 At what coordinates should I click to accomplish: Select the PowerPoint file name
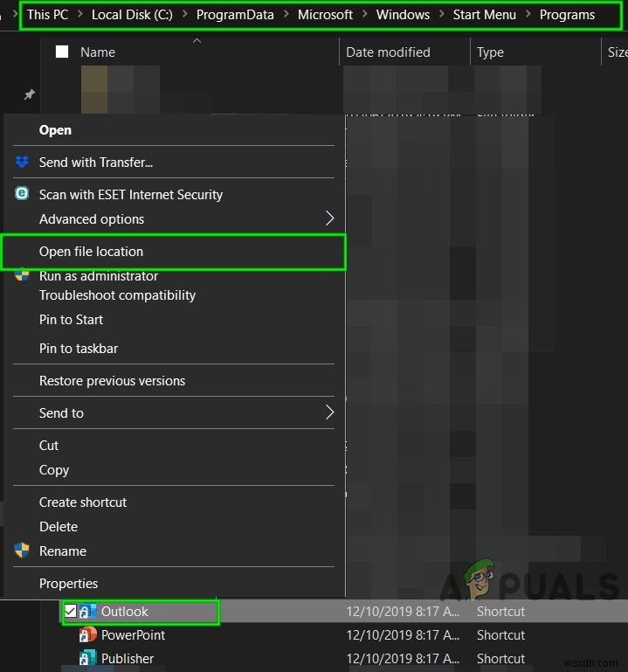point(134,634)
